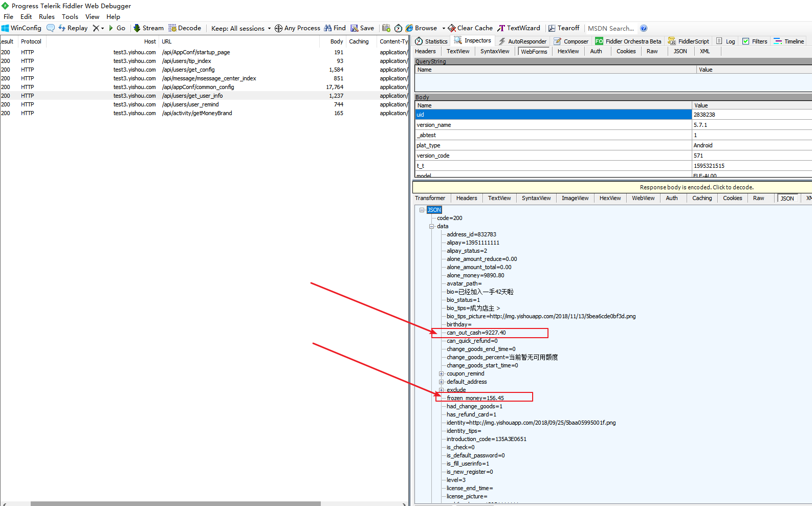
Task: Click the blue help question icon
Action: coord(644,28)
